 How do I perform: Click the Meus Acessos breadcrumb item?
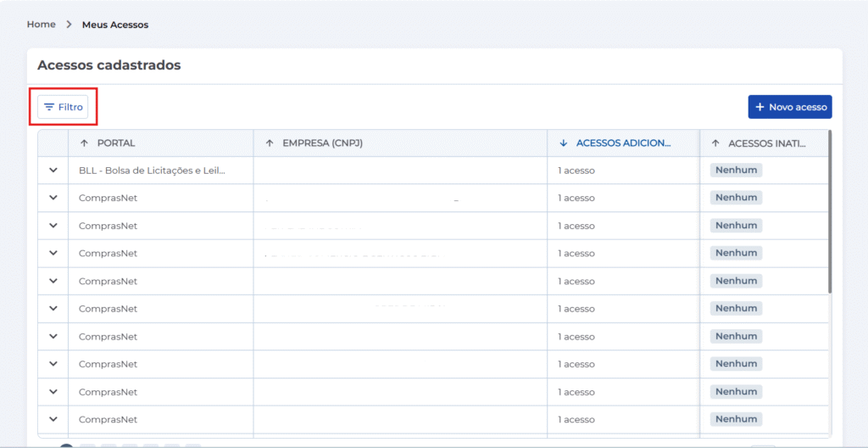point(115,25)
